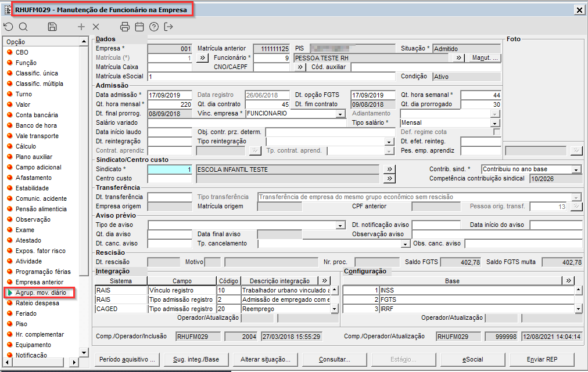Open the Tipo reintegração dropdown
This screenshot has width=588, height=372.
(x=389, y=142)
